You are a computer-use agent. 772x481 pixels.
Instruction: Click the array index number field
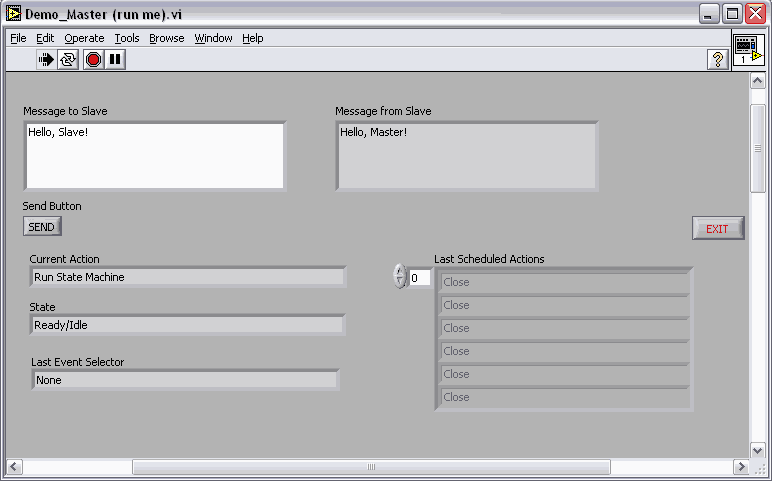click(x=420, y=278)
